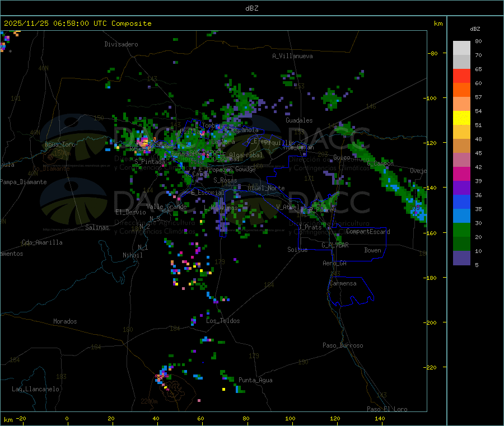Click the Aero_GA place label
The image size is (504, 426).
point(335,263)
